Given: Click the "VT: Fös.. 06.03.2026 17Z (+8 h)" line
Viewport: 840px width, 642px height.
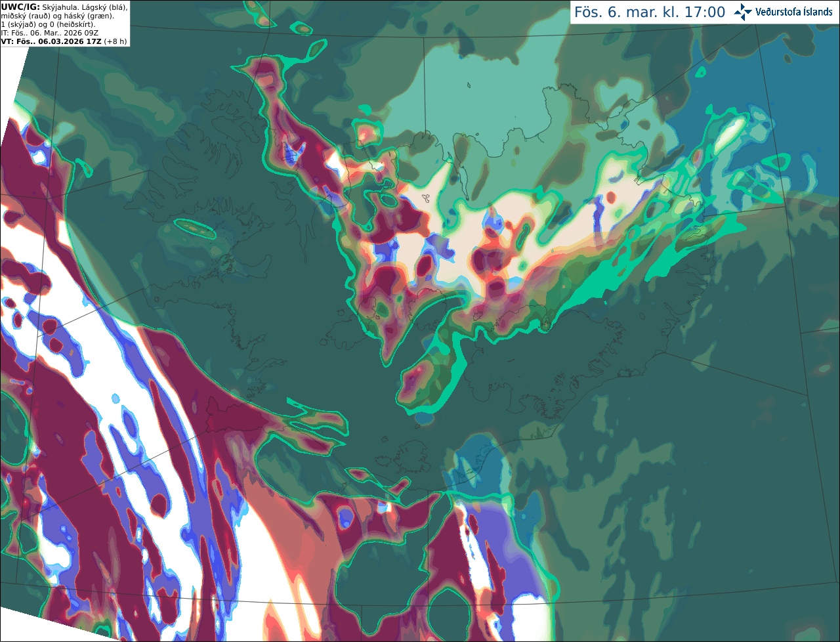Looking at the screenshot, I should click(x=64, y=41).
